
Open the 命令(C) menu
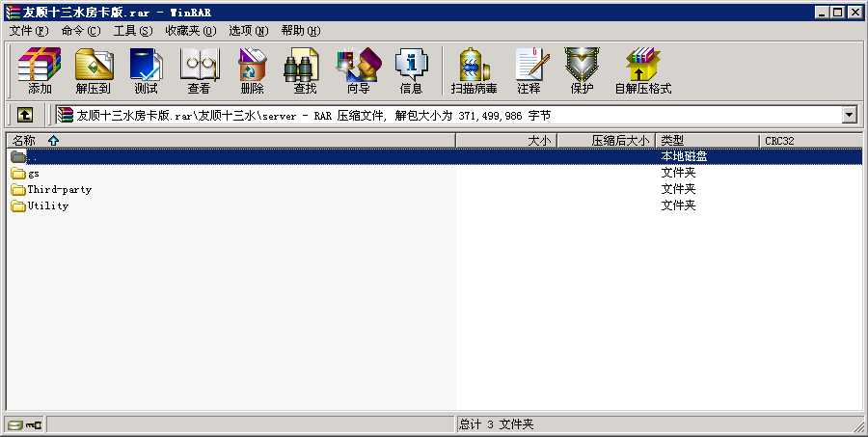click(x=81, y=31)
